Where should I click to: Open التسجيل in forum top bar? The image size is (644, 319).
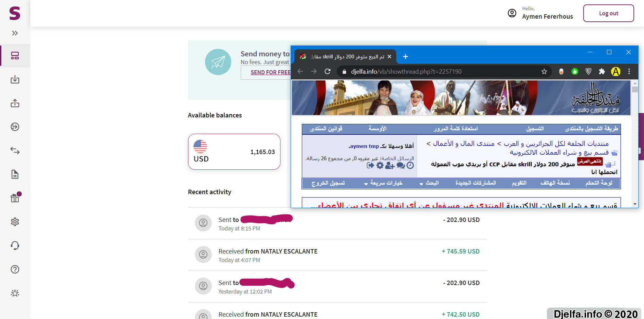(535, 129)
